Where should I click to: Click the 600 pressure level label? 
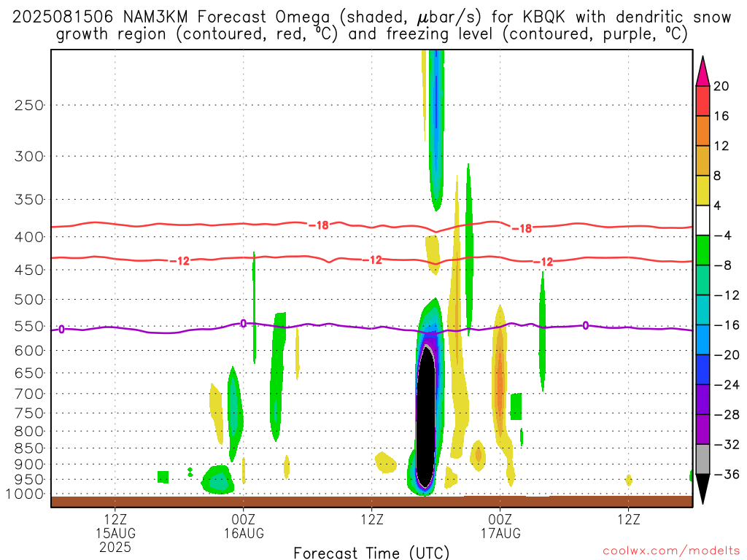[x=29, y=351]
